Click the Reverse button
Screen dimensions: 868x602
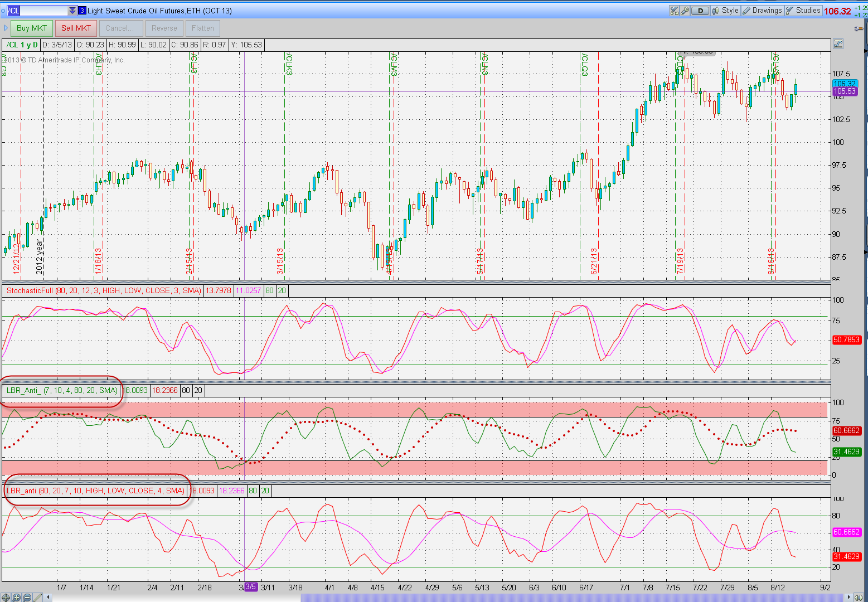pos(164,28)
